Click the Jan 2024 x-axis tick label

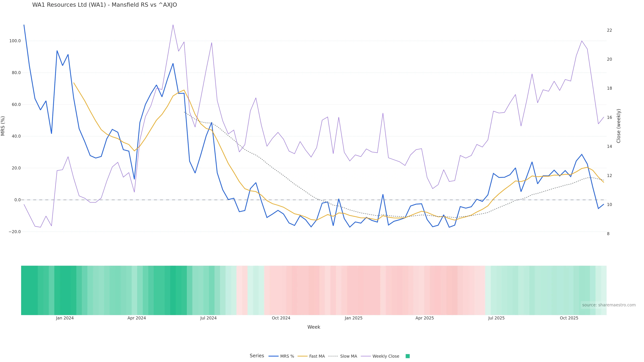65,318
